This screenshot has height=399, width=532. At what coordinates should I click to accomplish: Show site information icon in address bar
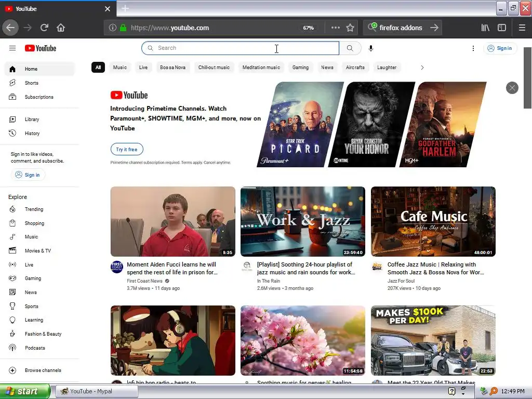click(113, 28)
